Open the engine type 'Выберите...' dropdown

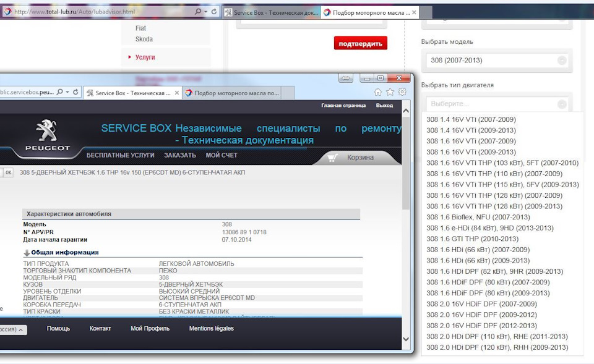tap(497, 104)
